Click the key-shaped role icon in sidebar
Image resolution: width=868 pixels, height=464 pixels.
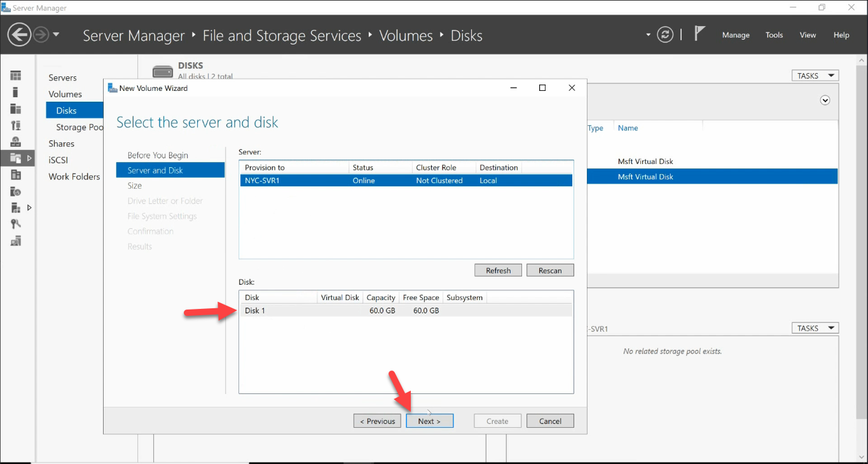coord(16,224)
